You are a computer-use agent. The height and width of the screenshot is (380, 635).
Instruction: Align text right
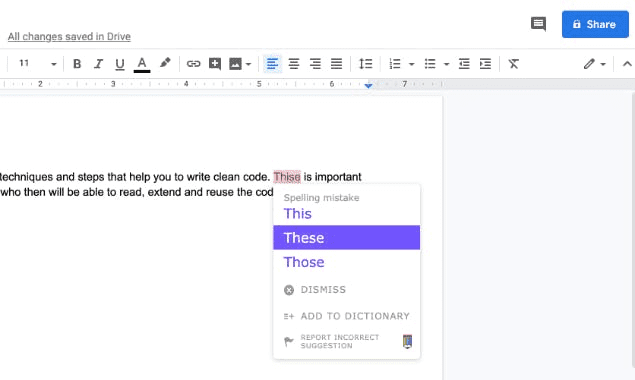(315, 64)
